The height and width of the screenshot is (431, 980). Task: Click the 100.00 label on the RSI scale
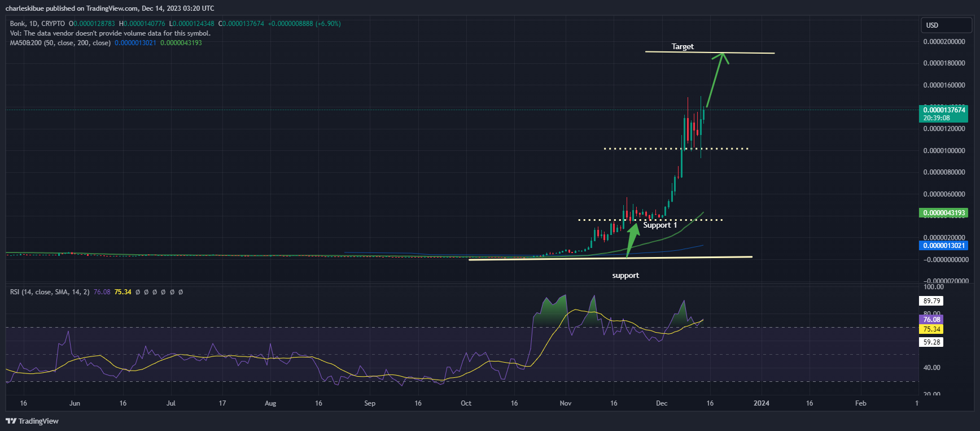933,287
